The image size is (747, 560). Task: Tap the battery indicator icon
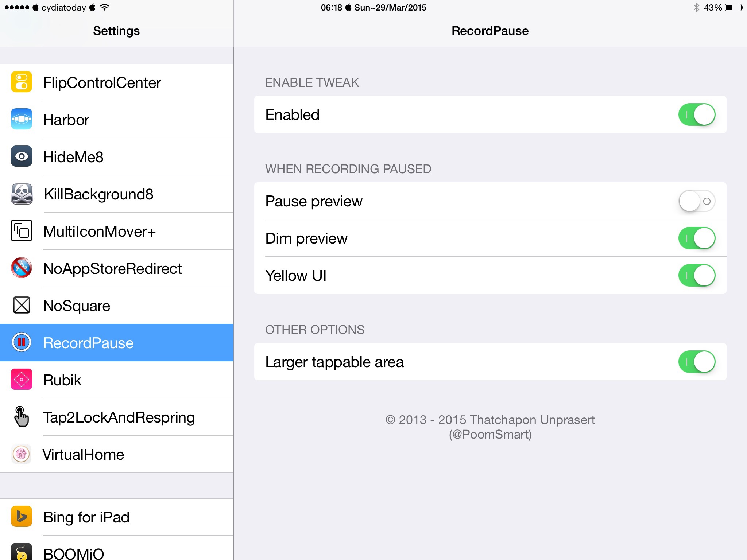click(x=734, y=7)
